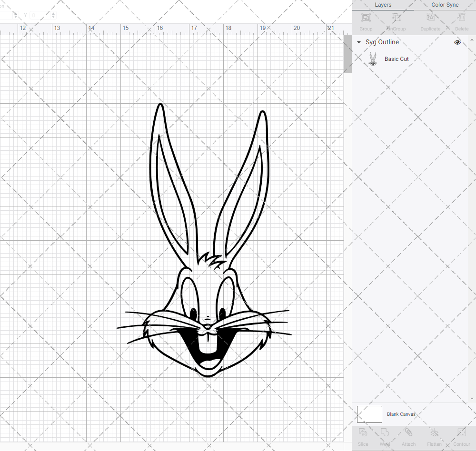Click the layers panel scroll down arrow

(471, 399)
